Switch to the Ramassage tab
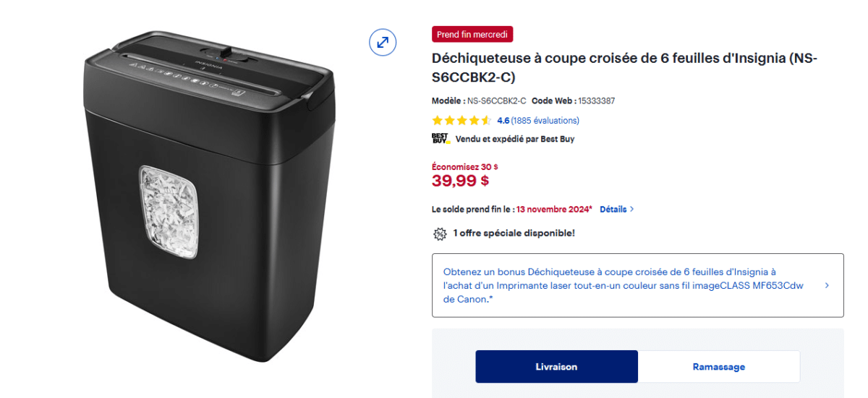The image size is (868, 398). point(718,367)
